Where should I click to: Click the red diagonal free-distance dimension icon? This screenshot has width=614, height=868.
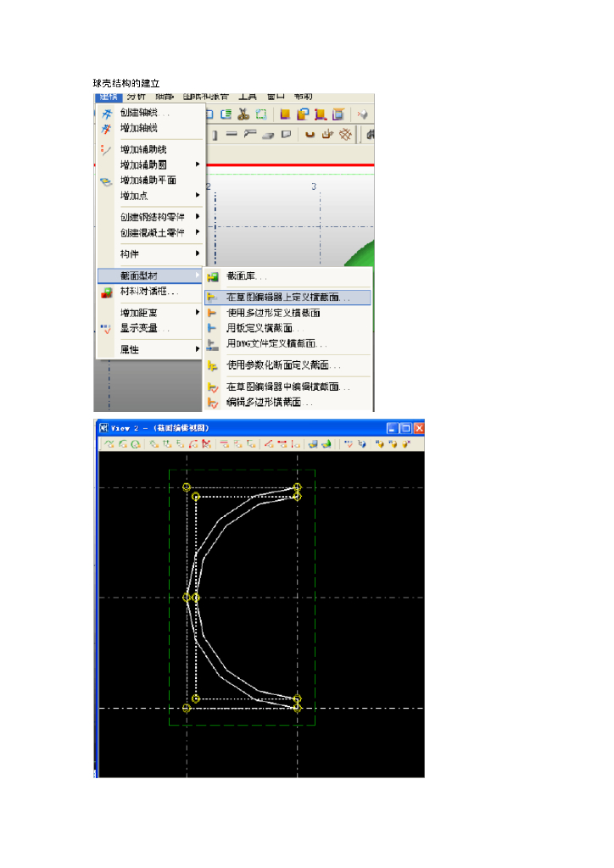(269, 444)
